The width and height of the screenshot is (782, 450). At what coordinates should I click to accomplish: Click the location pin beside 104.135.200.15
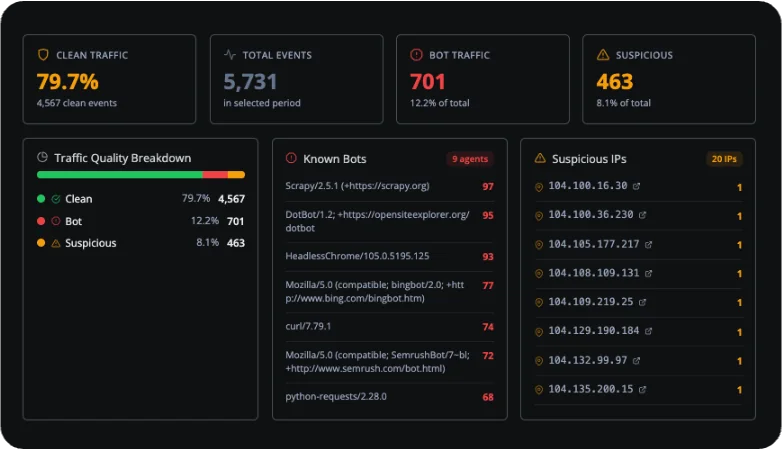click(x=539, y=390)
